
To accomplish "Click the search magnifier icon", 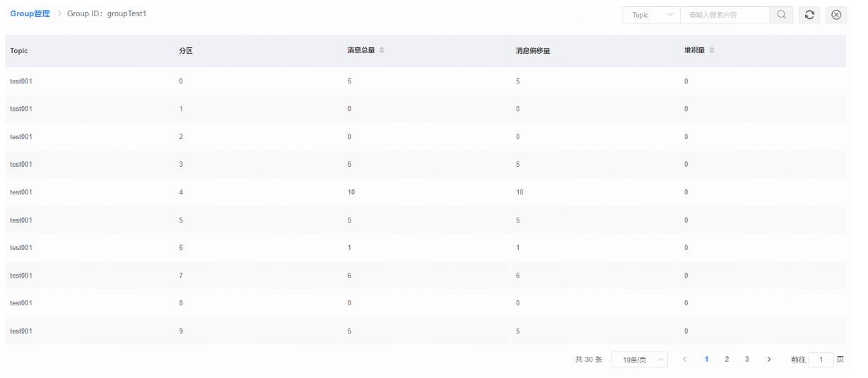I will (781, 15).
